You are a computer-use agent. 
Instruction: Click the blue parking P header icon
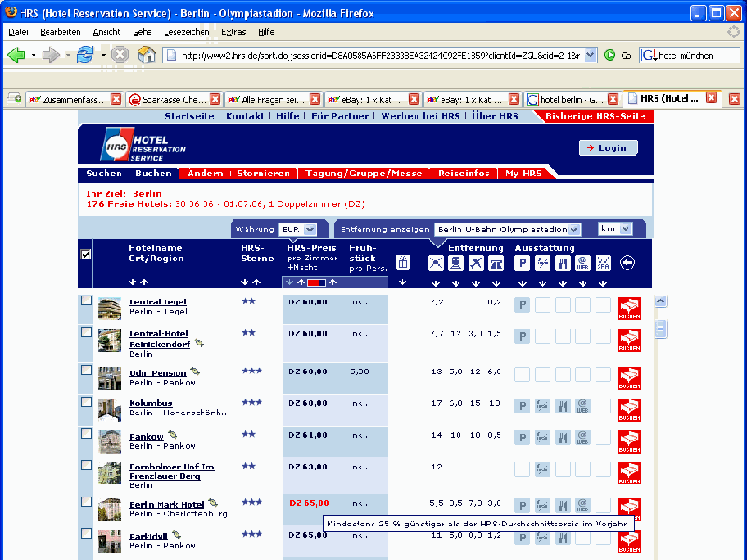click(x=523, y=263)
